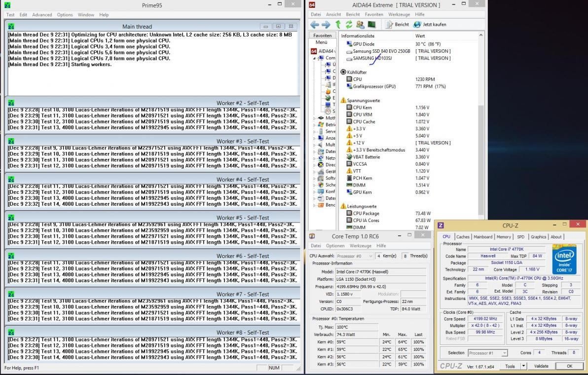Click AIDA64 app icon in title bar
Viewport: 588px width, 375px height.
[312, 5]
